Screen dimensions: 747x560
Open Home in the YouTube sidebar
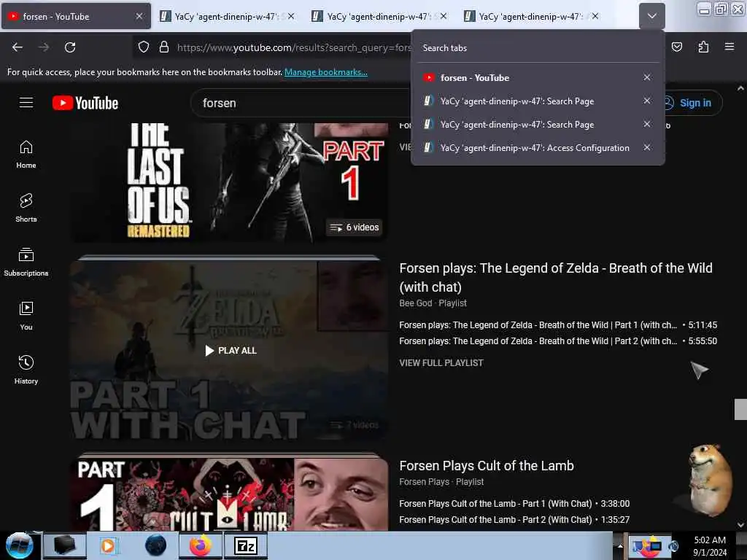tap(26, 155)
